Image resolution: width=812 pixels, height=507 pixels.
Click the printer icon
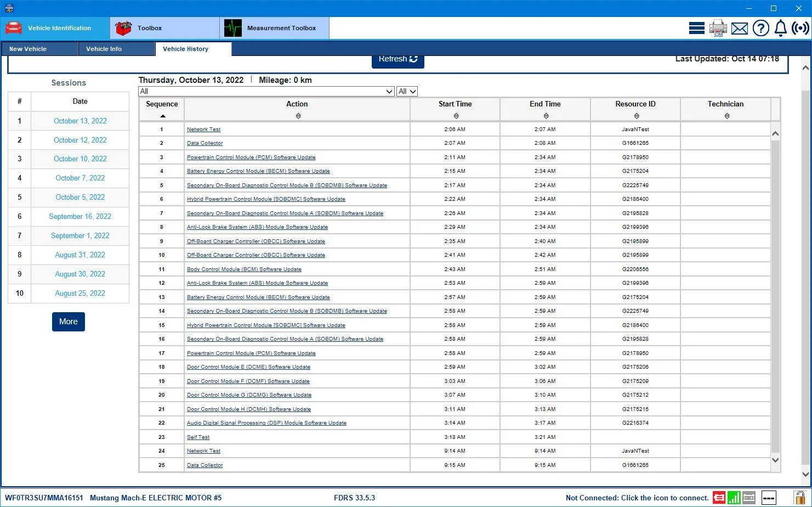click(718, 28)
